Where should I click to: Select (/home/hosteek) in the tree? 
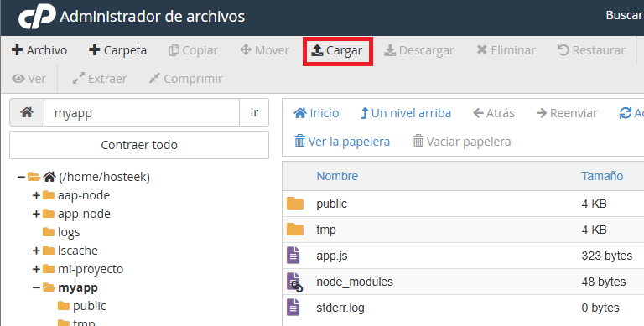104,177
